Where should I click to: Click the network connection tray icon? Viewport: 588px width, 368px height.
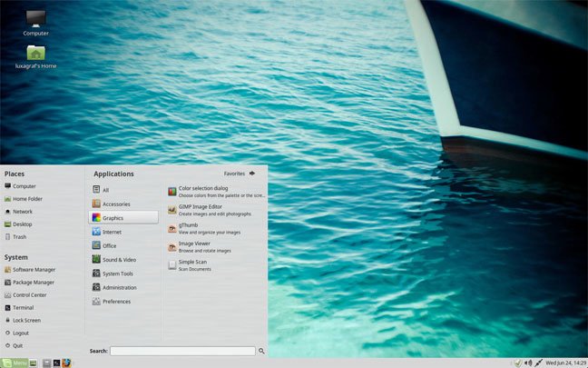538,363
